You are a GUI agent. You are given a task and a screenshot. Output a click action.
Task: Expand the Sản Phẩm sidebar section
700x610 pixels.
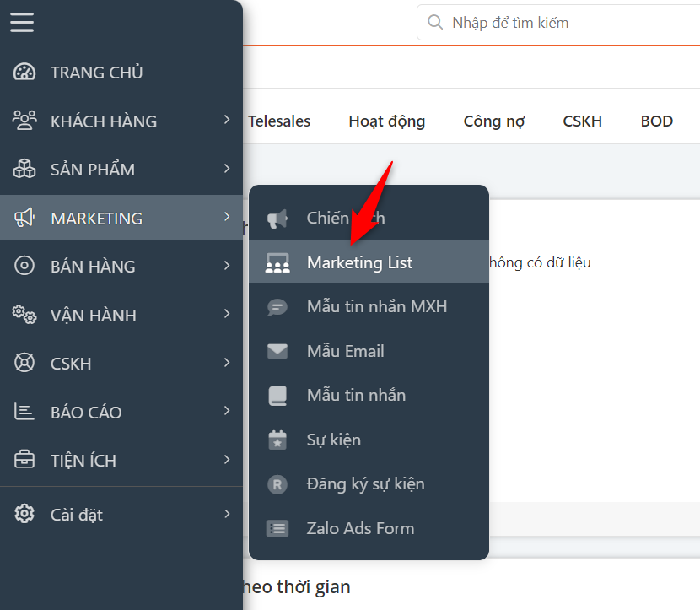click(x=227, y=169)
